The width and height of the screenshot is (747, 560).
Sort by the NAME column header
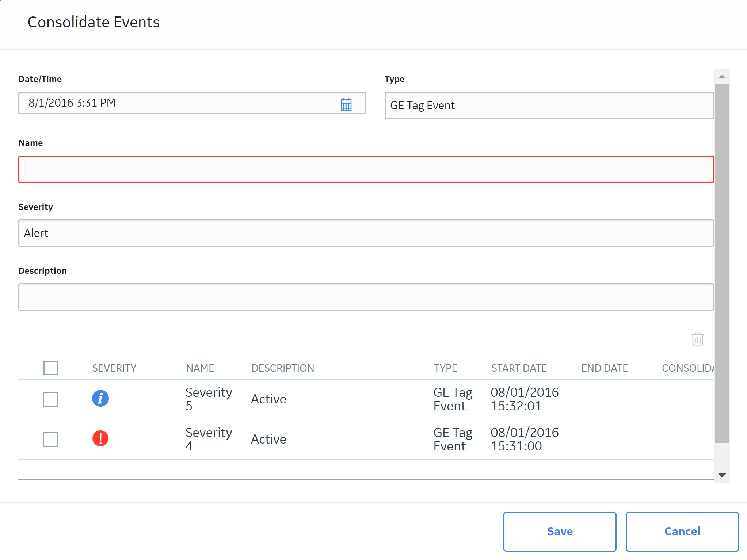pos(200,368)
